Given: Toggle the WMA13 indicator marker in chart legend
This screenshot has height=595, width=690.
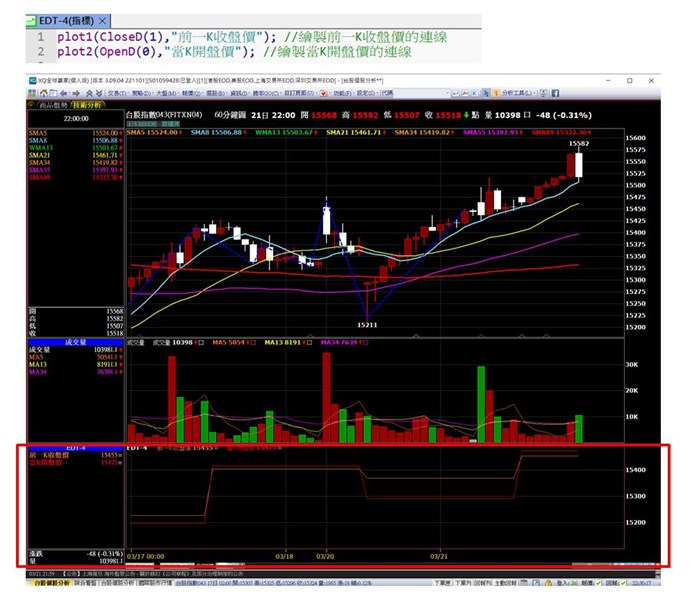Looking at the screenshot, I should (x=315, y=132).
